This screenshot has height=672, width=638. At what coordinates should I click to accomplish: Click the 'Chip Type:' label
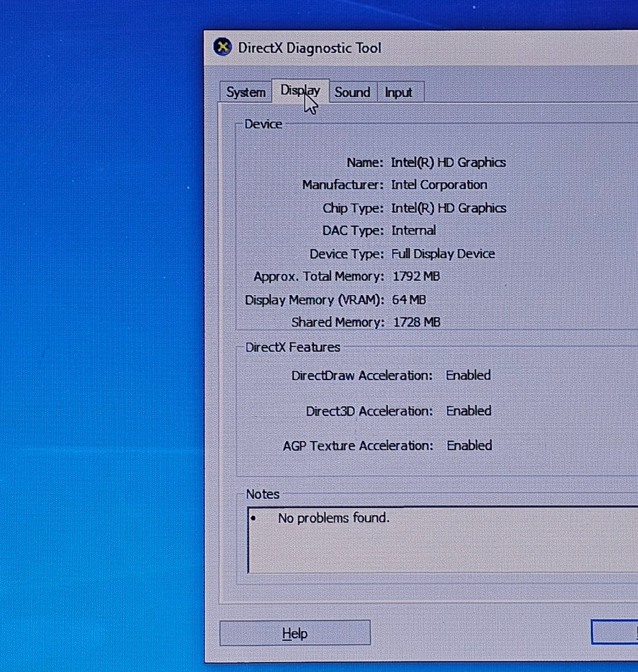click(353, 208)
